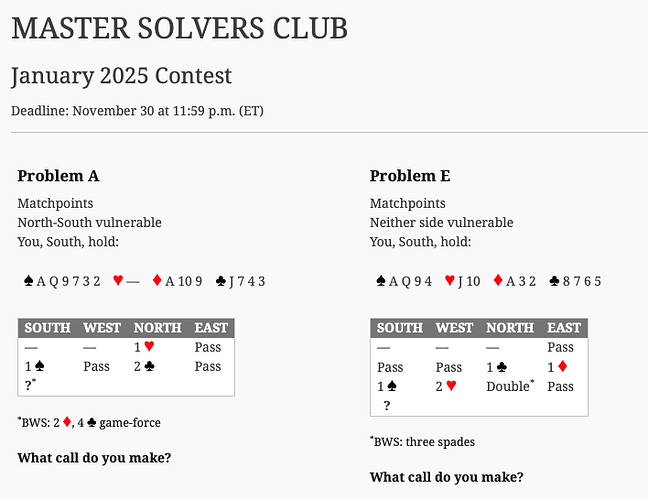Click the heart icon before J 10
Screen dimensions: 648x500
450,281
